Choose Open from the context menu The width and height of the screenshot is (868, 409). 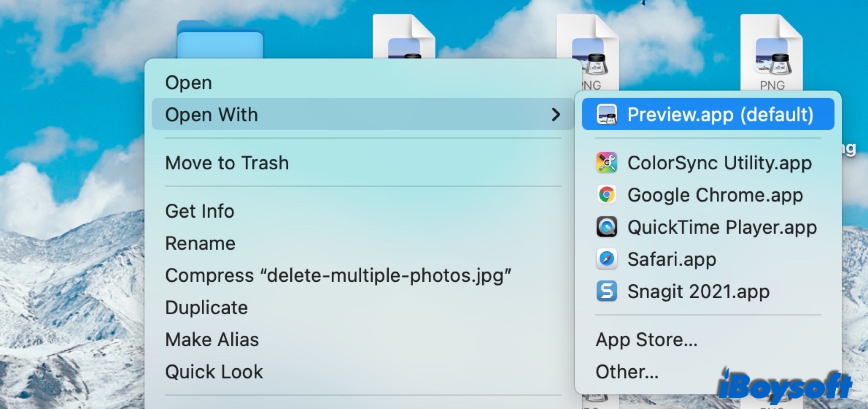[189, 82]
